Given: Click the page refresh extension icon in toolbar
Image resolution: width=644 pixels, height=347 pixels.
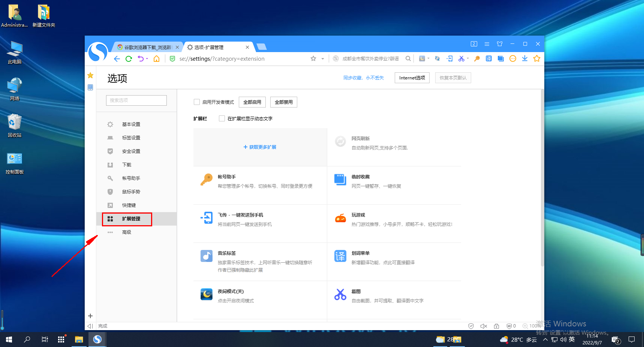Looking at the screenshot, I should pos(437,58).
